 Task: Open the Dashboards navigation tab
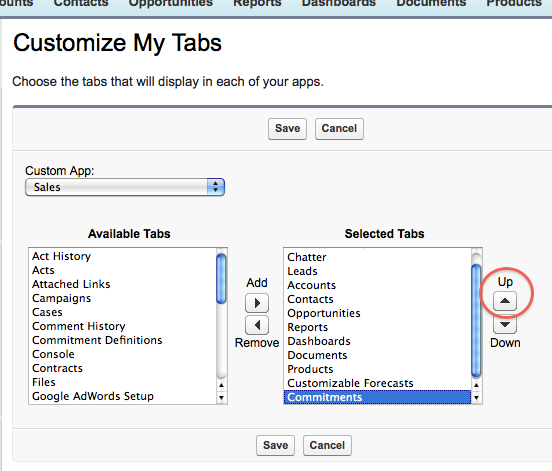(x=339, y=4)
